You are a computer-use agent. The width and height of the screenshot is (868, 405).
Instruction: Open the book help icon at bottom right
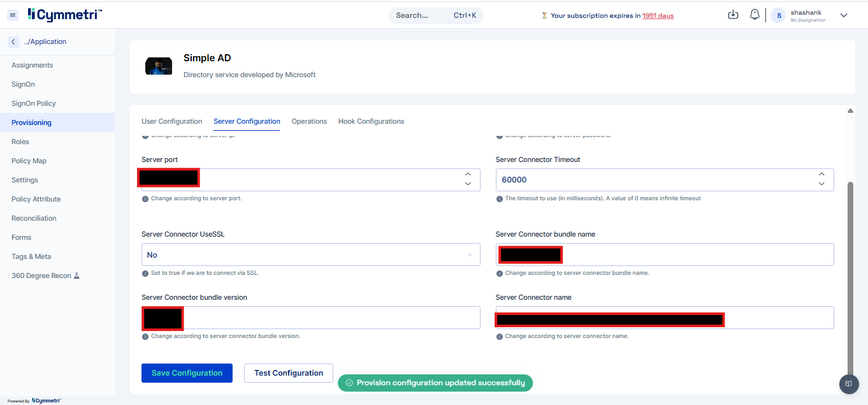point(848,384)
